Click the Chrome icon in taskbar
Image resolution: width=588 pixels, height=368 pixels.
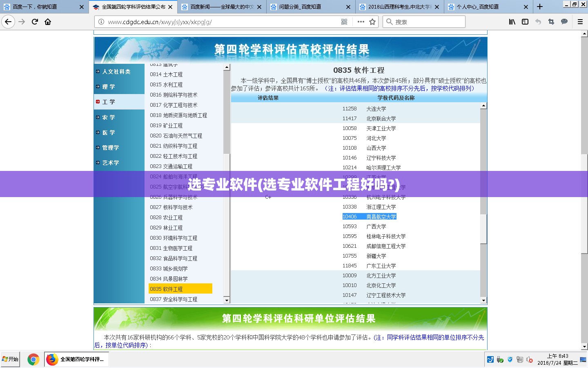click(33, 359)
